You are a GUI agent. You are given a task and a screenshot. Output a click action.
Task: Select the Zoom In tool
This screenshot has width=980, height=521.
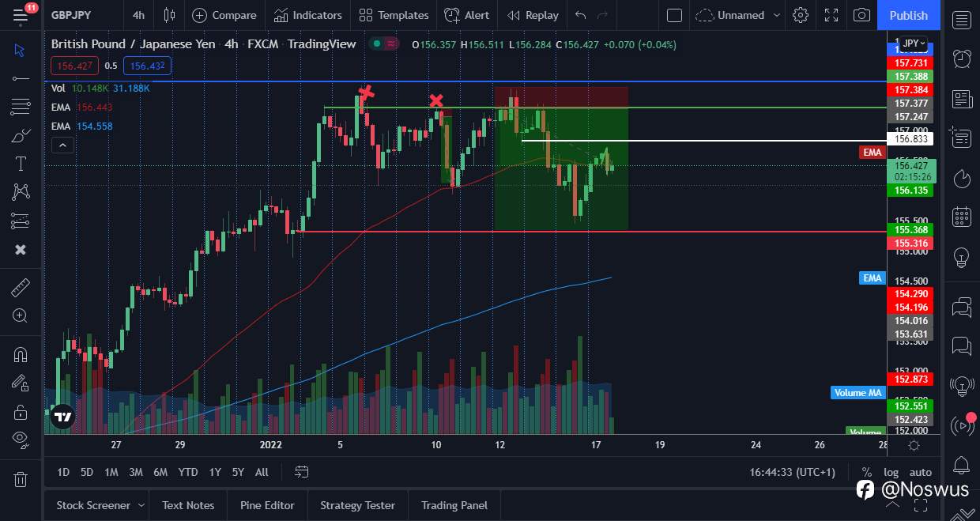click(21, 315)
